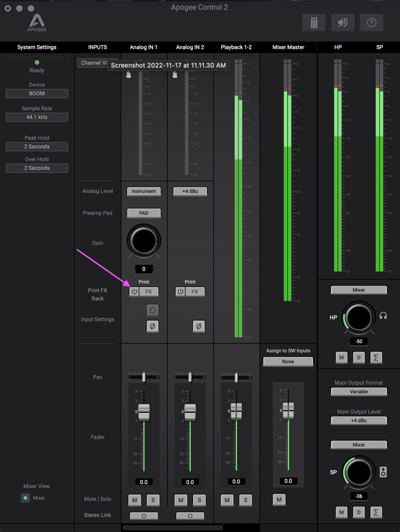Screen dimensions: 400x532
Task: Click the Gain value field showing 0
Action: click(144, 269)
